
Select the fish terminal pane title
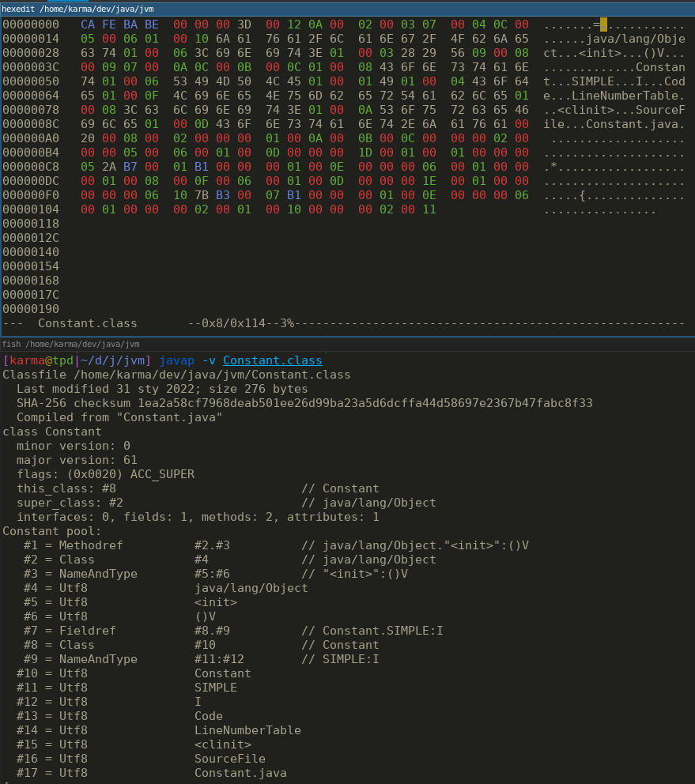[71, 344]
